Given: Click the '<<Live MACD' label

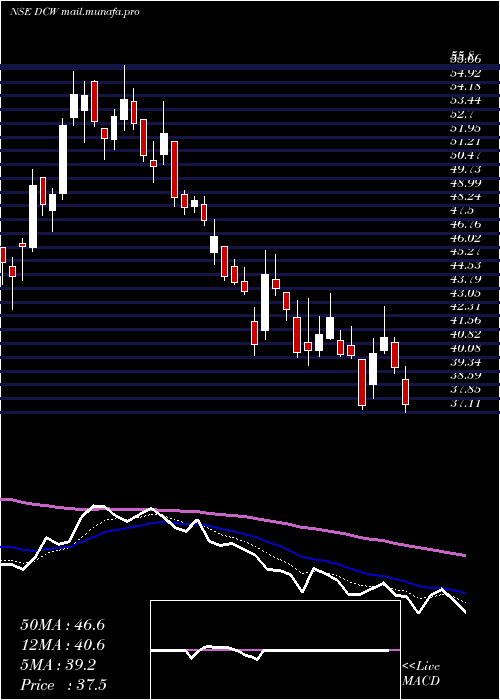Looking at the screenshot, I should coord(421,674).
